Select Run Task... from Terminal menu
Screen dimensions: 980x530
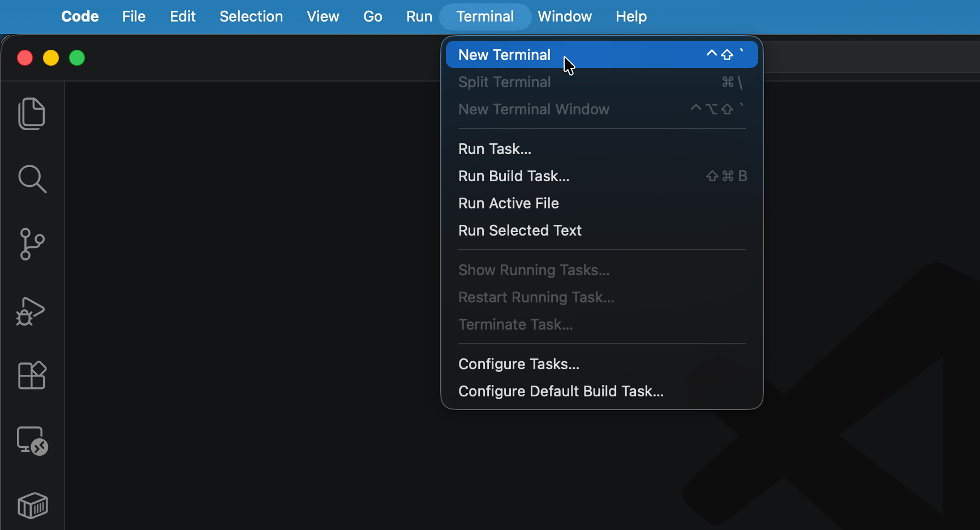tap(602, 149)
